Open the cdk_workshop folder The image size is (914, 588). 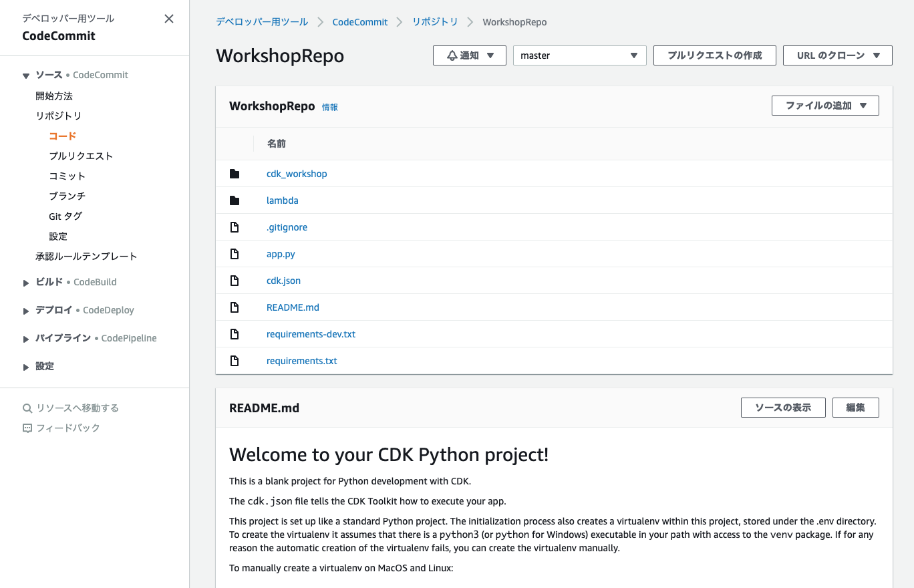[297, 174]
